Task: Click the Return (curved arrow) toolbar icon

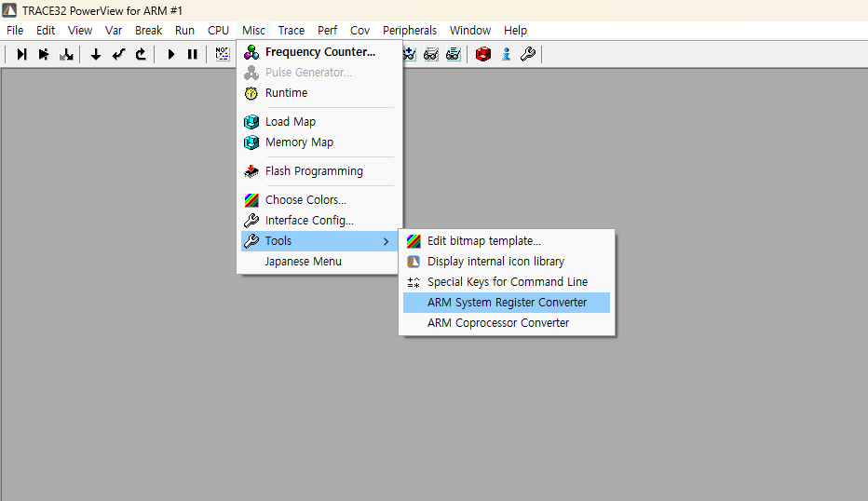Action: click(x=141, y=55)
